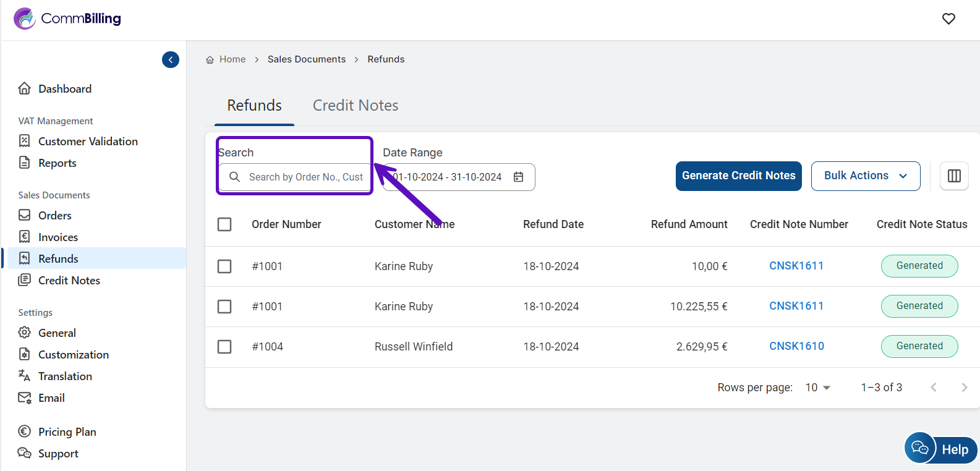This screenshot has height=471, width=980.
Task: Open the Pricing Plan page
Action: coord(67,432)
